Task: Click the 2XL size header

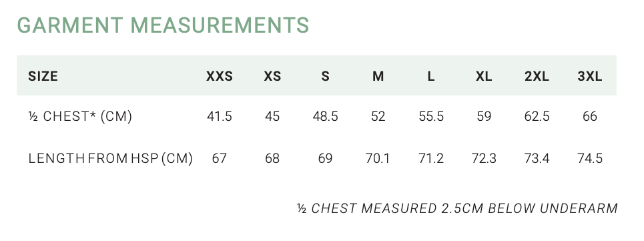Action: tap(537, 76)
